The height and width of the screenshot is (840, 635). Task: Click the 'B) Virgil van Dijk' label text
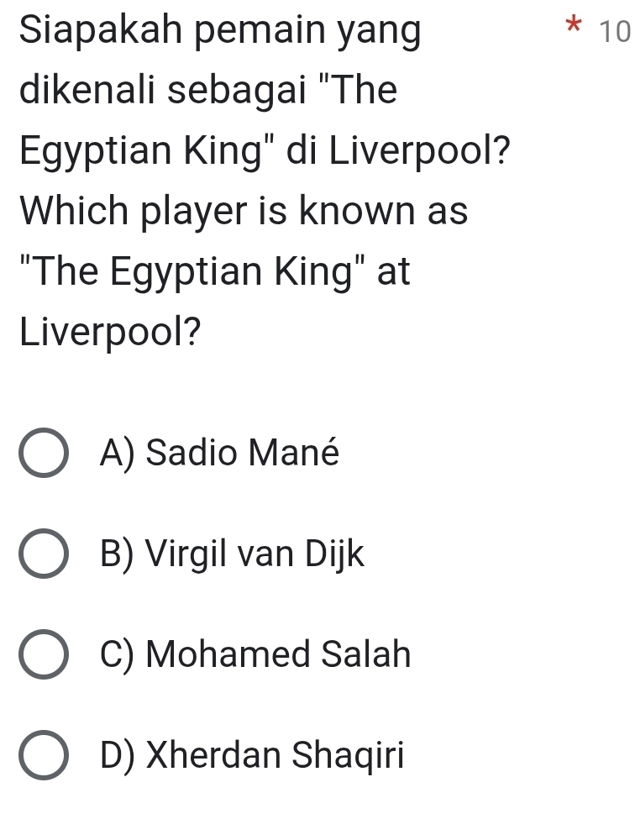(x=232, y=554)
